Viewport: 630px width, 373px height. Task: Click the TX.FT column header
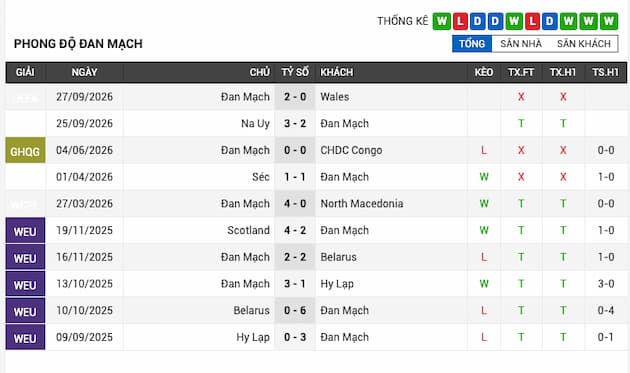(521, 72)
